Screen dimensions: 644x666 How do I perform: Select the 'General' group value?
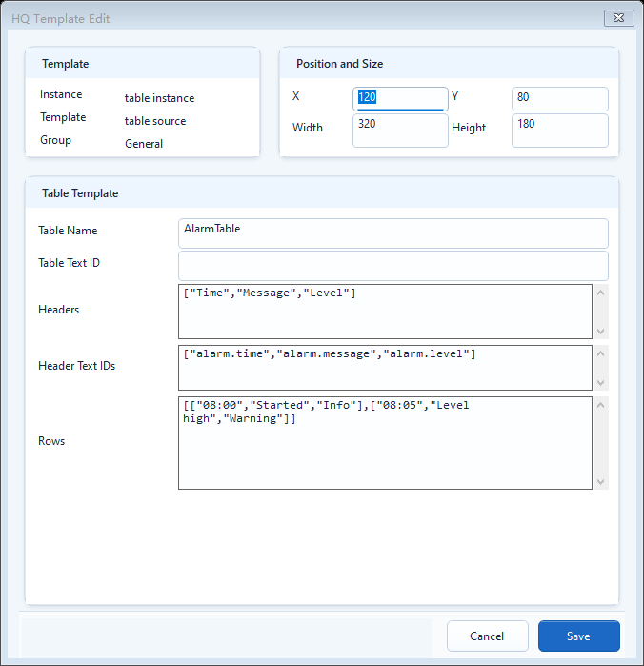pyautogui.click(x=144, y=144)
